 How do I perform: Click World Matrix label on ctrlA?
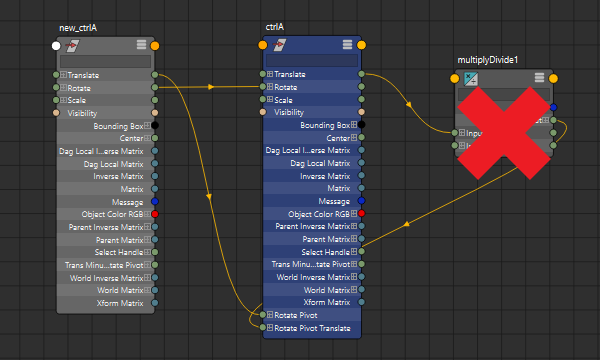point(327,290)
